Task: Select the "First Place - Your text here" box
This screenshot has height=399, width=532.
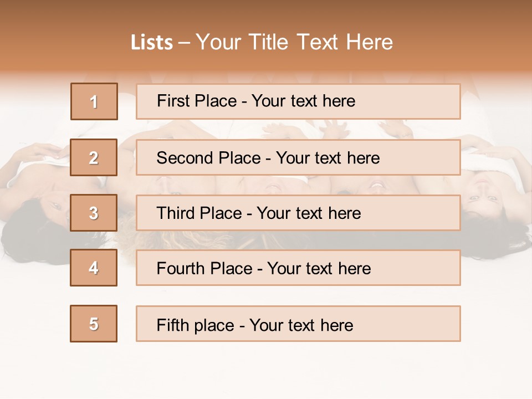Action: point(298,101)
